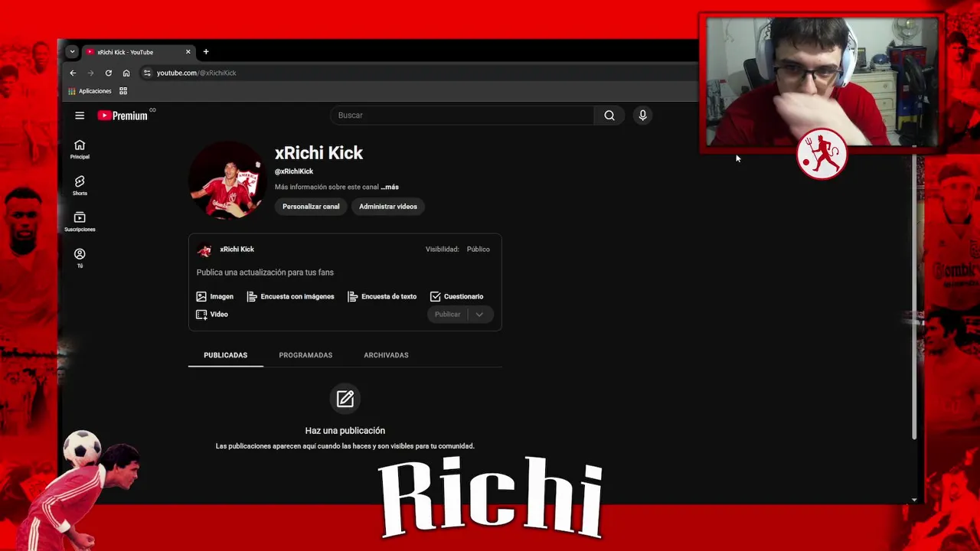Focus the Buscar search field

463,116
